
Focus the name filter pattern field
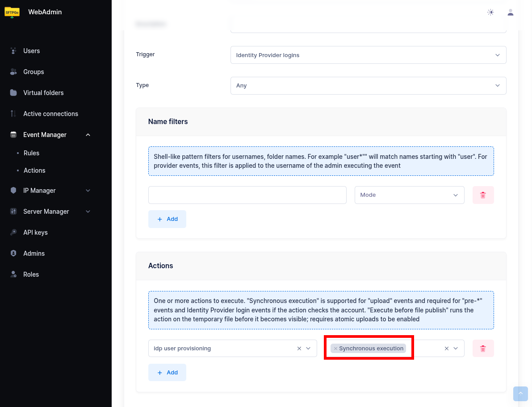pos(247,195)
